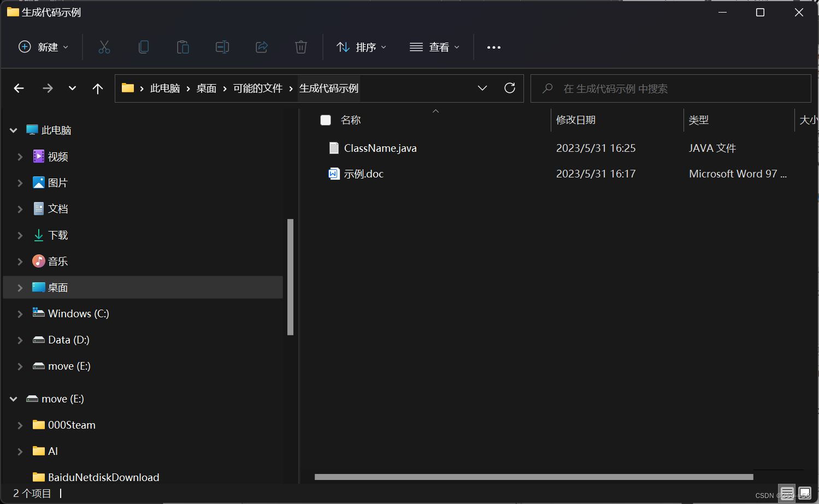Navigate up one folder level

97,88
